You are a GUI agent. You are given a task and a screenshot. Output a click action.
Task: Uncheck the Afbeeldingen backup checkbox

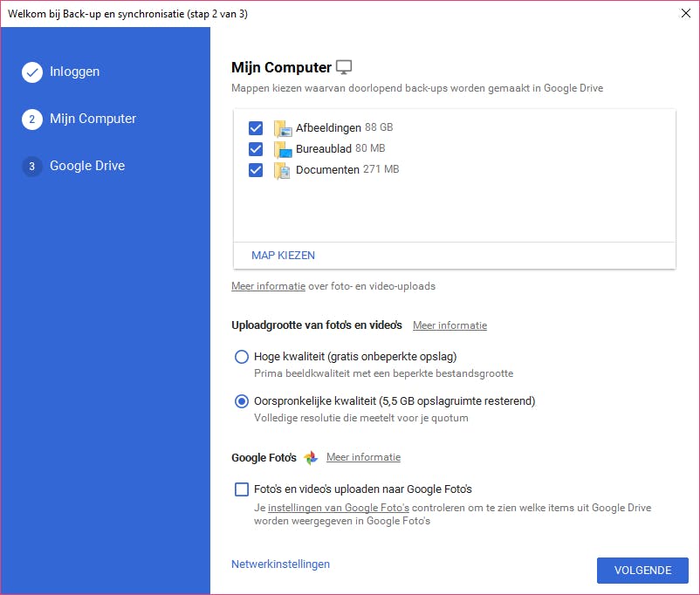255,127
